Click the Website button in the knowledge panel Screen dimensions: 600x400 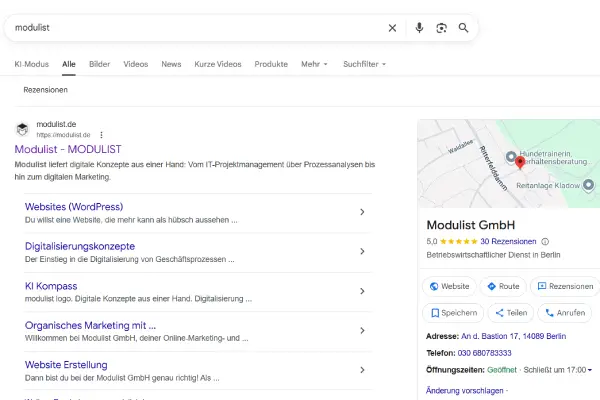pos(449,286)
